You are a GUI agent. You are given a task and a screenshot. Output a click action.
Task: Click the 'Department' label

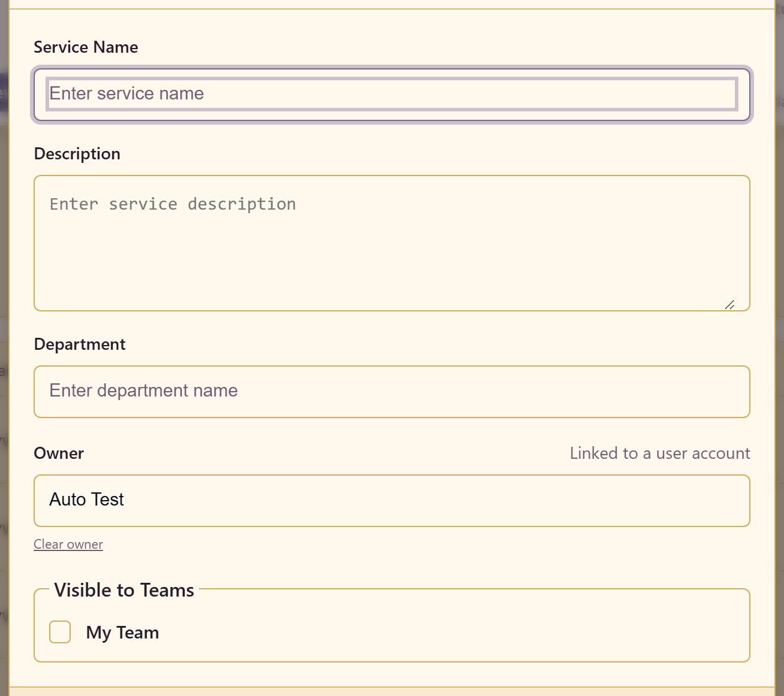pos(80,344)
